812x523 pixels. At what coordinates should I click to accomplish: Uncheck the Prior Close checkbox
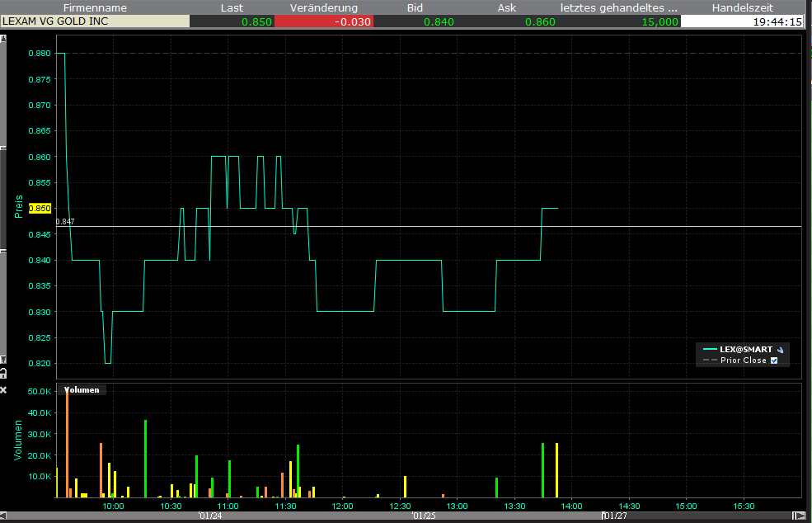(x=773, y=360)
